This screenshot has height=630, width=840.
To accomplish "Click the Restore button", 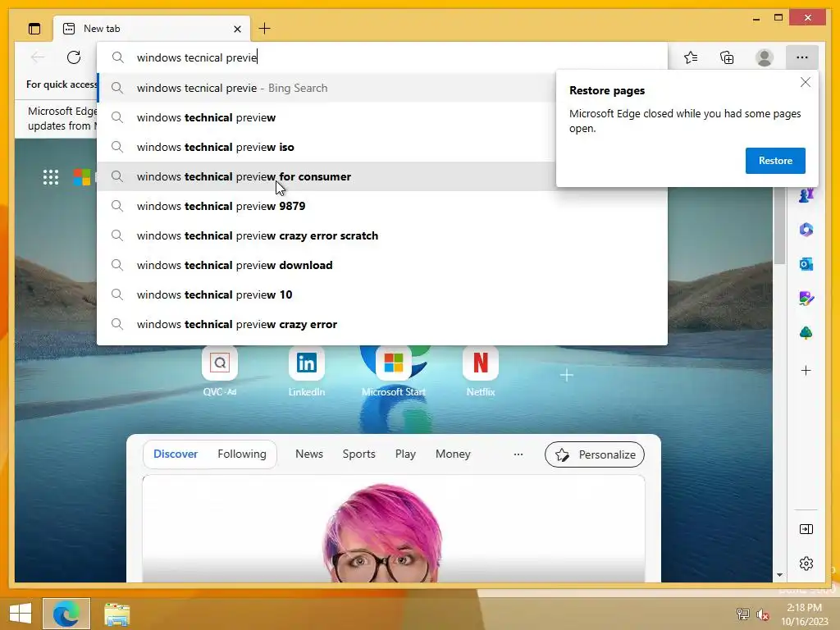I will click(x=775, y=161).
